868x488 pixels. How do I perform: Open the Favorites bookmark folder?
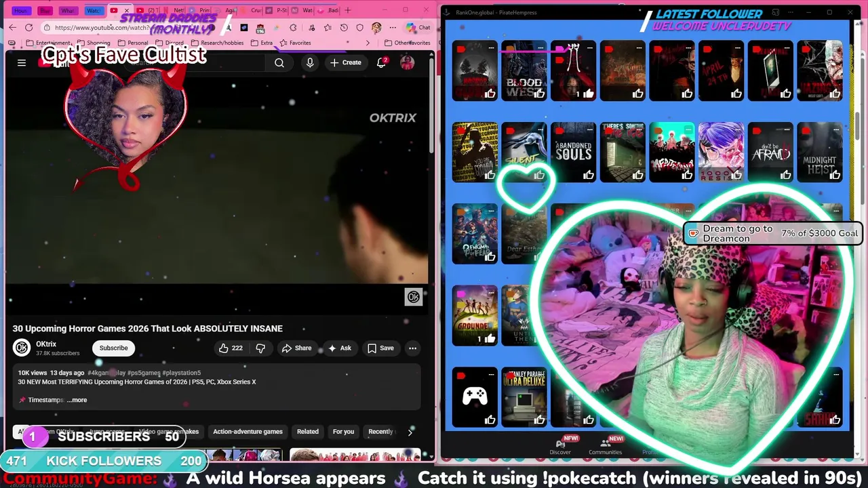click(x=295, y=43)
